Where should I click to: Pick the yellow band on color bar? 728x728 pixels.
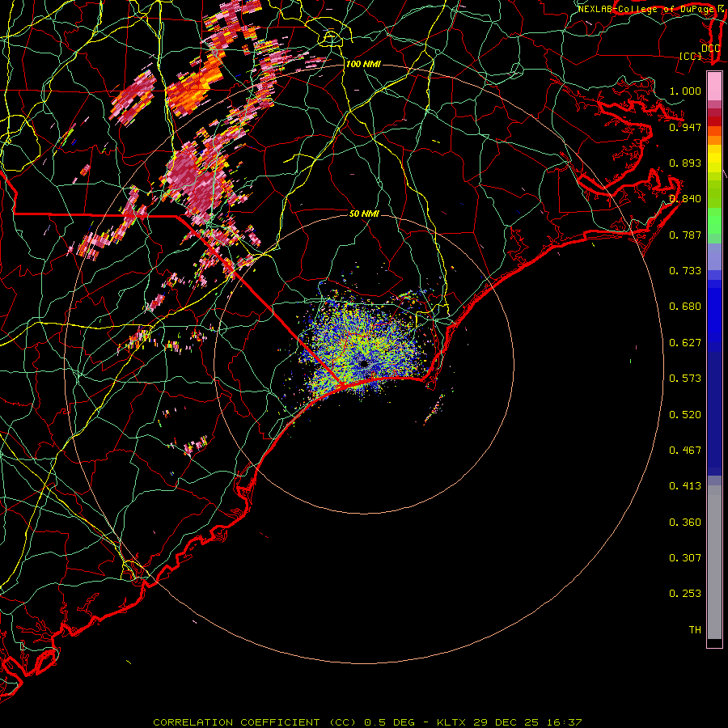tap(714, 159)
